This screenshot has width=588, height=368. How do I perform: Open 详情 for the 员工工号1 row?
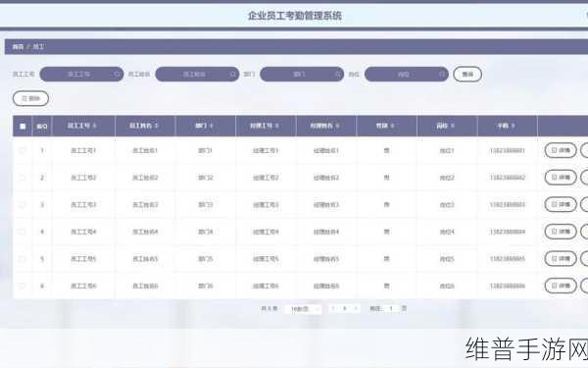[x=561, y=150]
